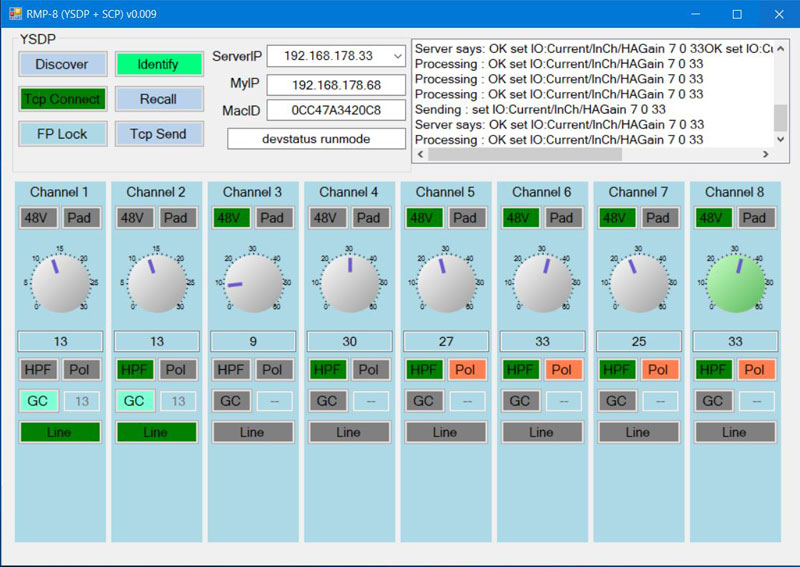This screenshot has width=800, height=567.
Task: Click Channel 5 gain value box showing 27
Action: pos(446,341)
